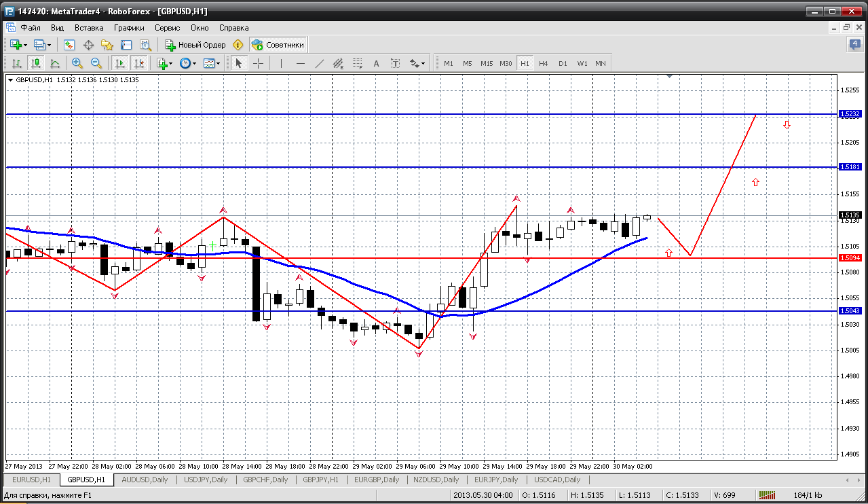Expand the profiles dropdown arrow
The width and height of the screenshot is (868, 504).
point(50,45)
